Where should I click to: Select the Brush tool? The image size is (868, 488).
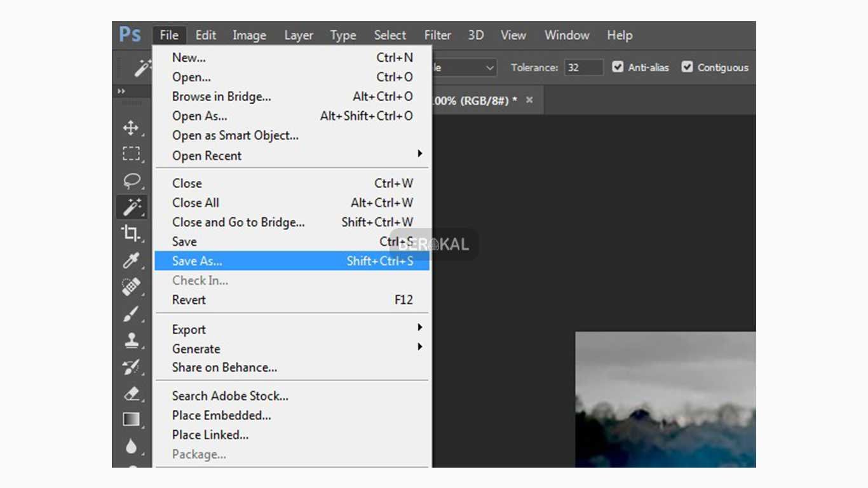point(131,313)
